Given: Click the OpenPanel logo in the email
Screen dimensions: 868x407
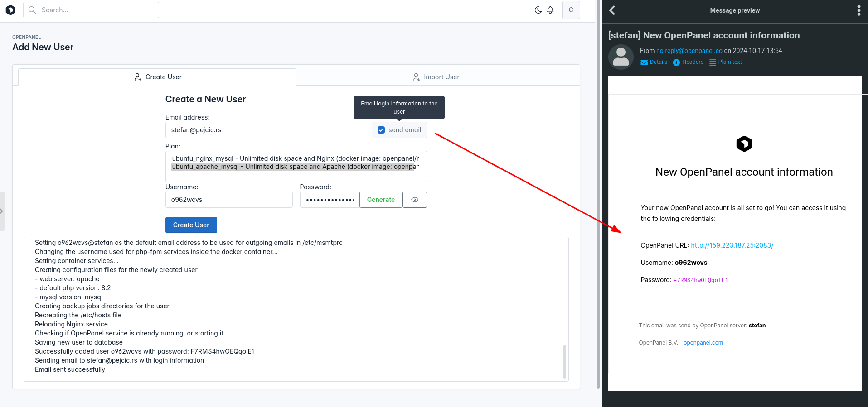Looking at the screenshot, I should point(744,144).
